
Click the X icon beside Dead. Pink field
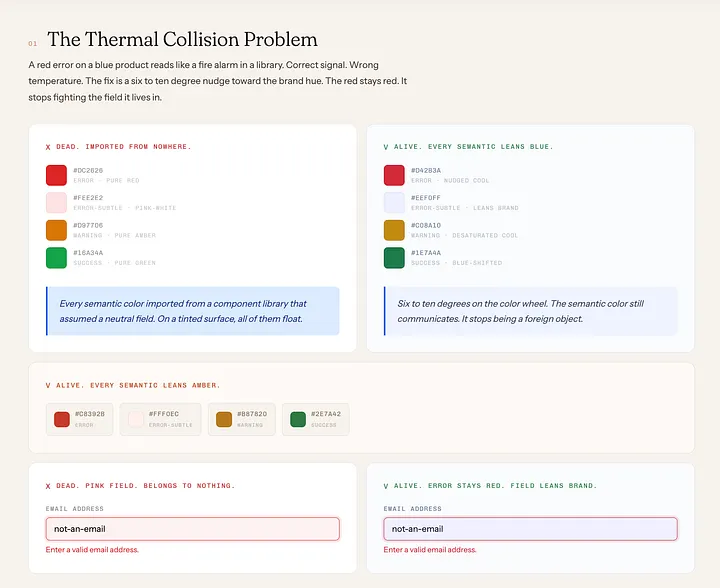click(x=48, y=486)
